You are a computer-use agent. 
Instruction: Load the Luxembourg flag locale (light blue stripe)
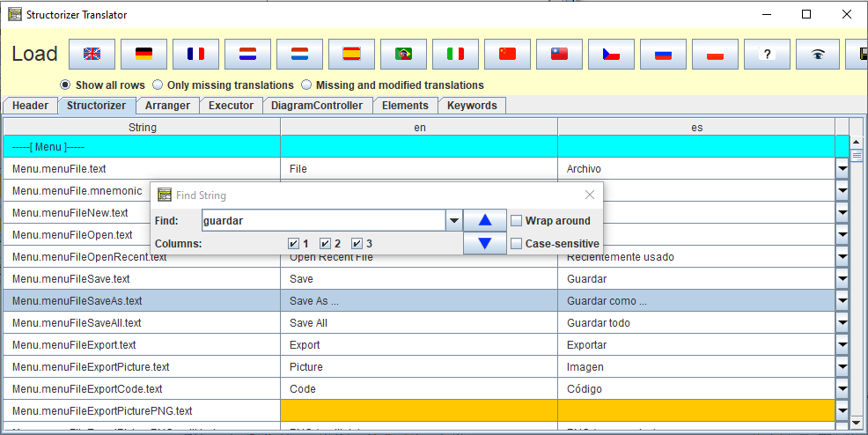pyautogui.click(x=299, y=54)
